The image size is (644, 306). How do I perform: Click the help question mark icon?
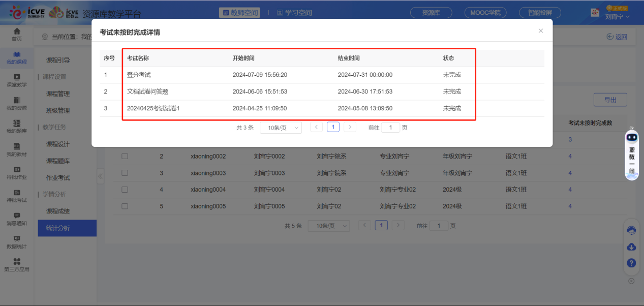point(631,263)
